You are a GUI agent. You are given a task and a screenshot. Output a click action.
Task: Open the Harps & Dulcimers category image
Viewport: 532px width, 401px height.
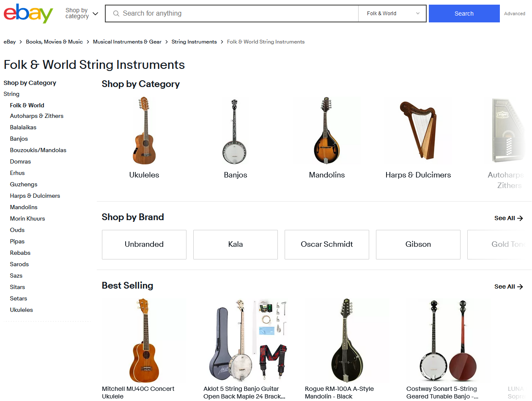pos(418,131)
